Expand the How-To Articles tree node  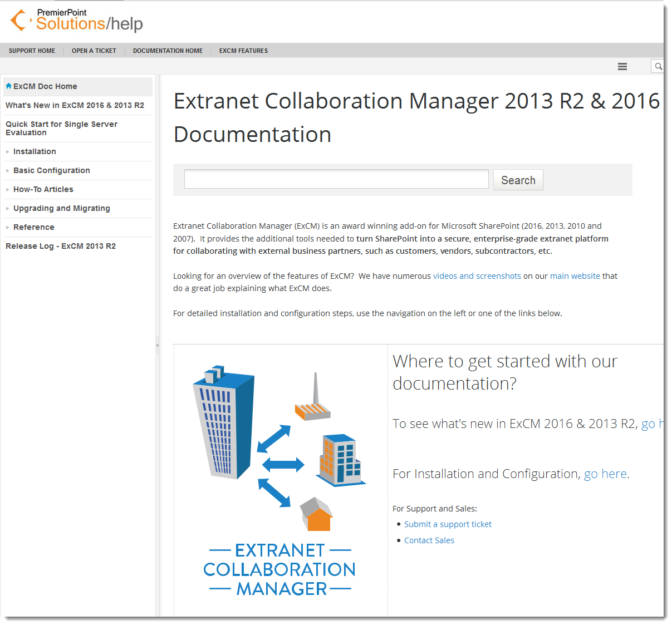click(x=7, y=189)
